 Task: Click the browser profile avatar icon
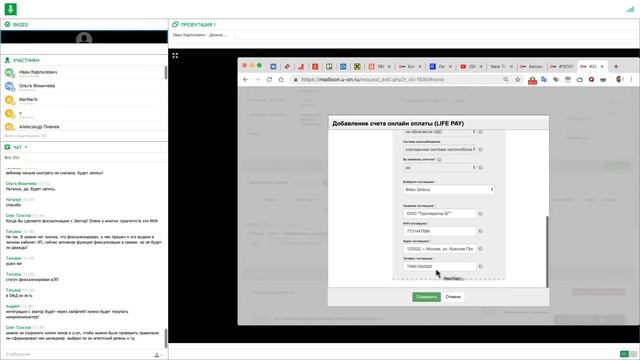point(619,80)
